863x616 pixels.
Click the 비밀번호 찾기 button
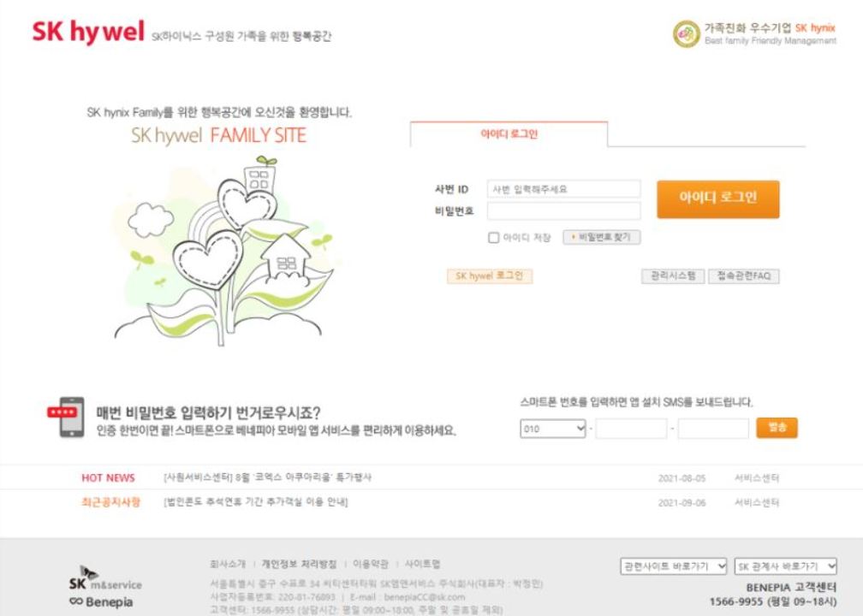tap(602, 237)
